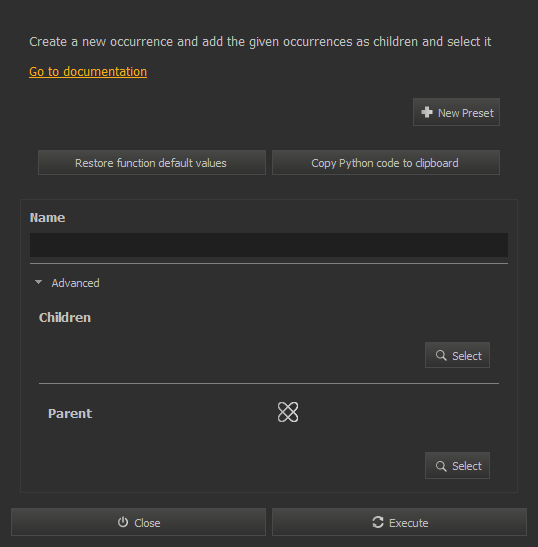Close the function dialog
The height and width of the screenshot is (547, 538).
point(139,522)
